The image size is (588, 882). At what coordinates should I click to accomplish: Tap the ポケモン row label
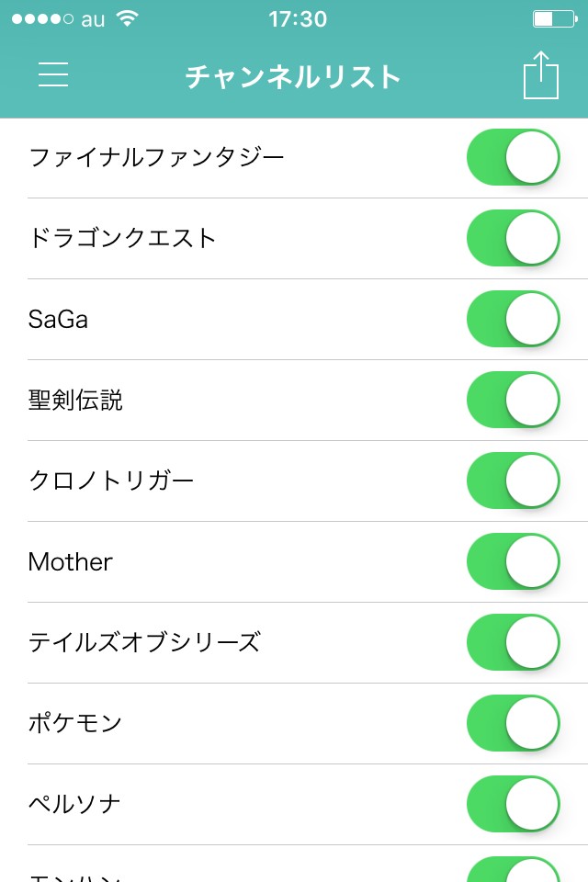[x=75, y=723]
